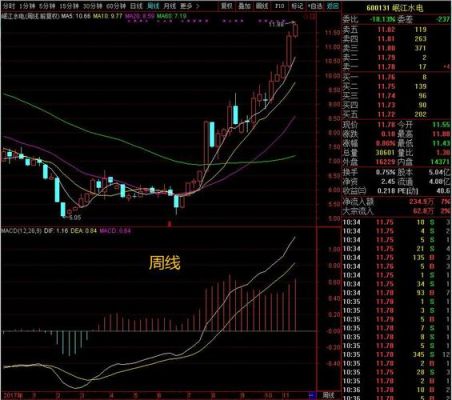Screen dimensions: 452x400
Task: Click the blue minus button on timeline
Action: click(312, 395)
